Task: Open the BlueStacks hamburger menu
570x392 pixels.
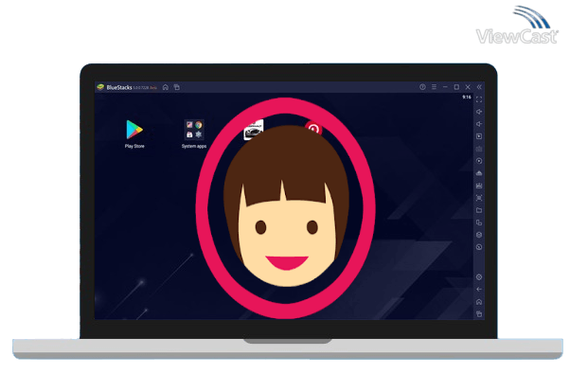Action: 434,87
